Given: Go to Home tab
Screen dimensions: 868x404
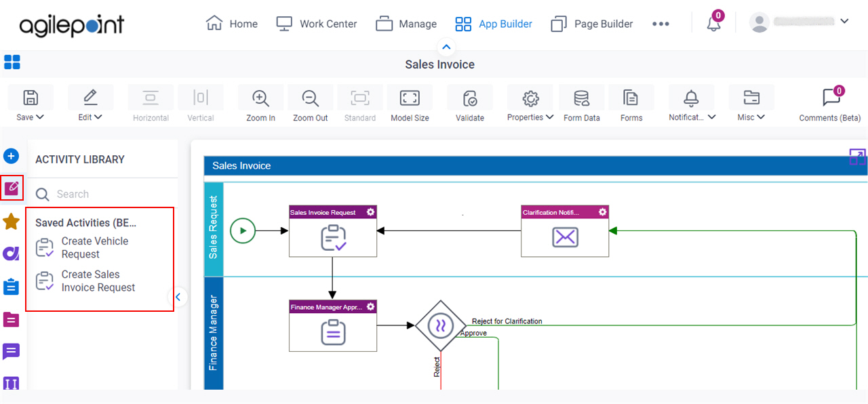Looking at the screenshot, I should [232, 24].
